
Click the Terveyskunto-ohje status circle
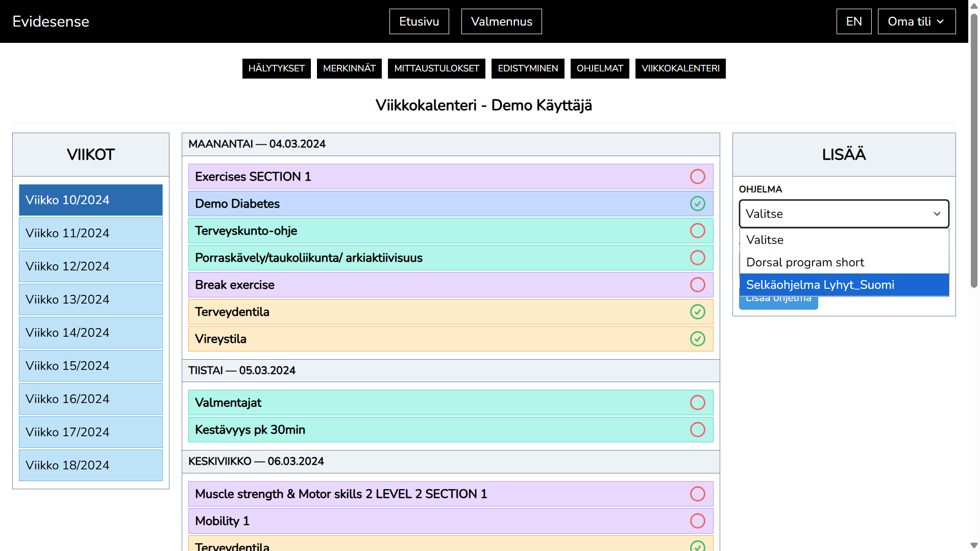click(x=697, y=231)
